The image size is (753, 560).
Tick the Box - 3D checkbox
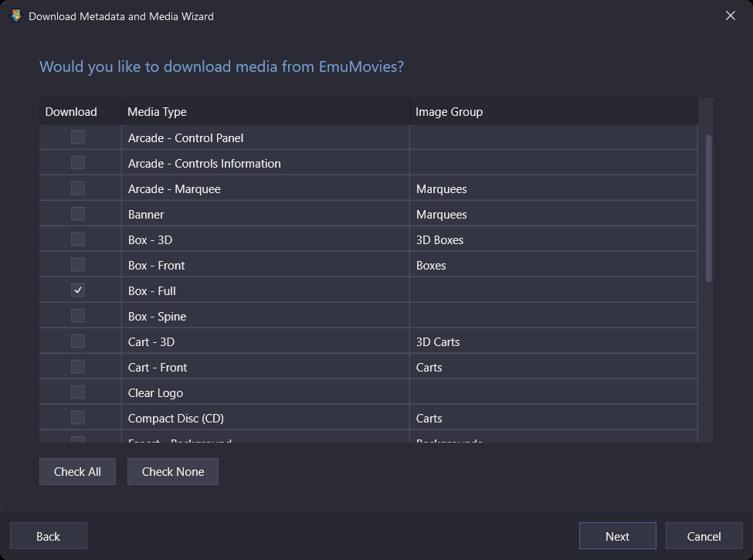click(78, 239)
